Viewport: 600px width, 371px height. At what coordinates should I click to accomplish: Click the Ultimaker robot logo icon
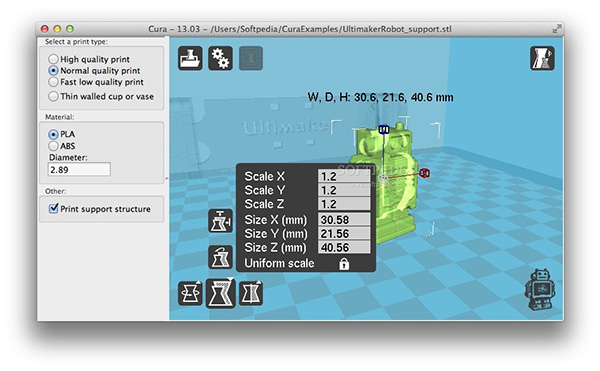(x=540, y=289)
